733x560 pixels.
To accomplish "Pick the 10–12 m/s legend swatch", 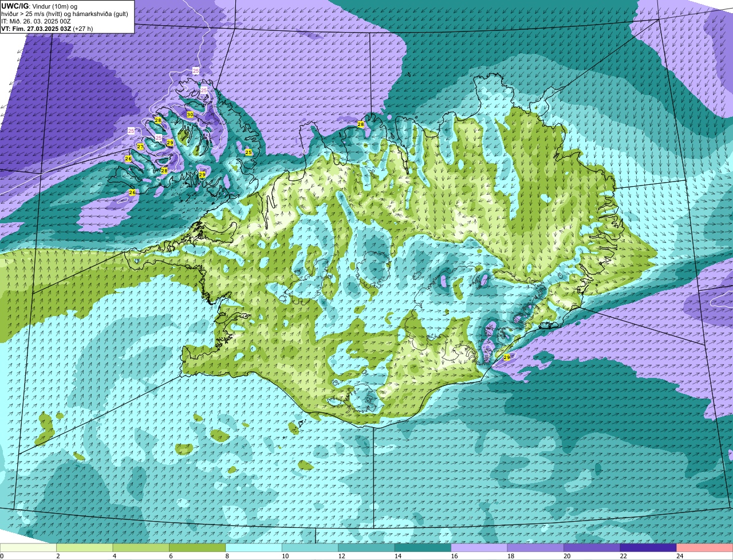I will [x=310, y=547].
